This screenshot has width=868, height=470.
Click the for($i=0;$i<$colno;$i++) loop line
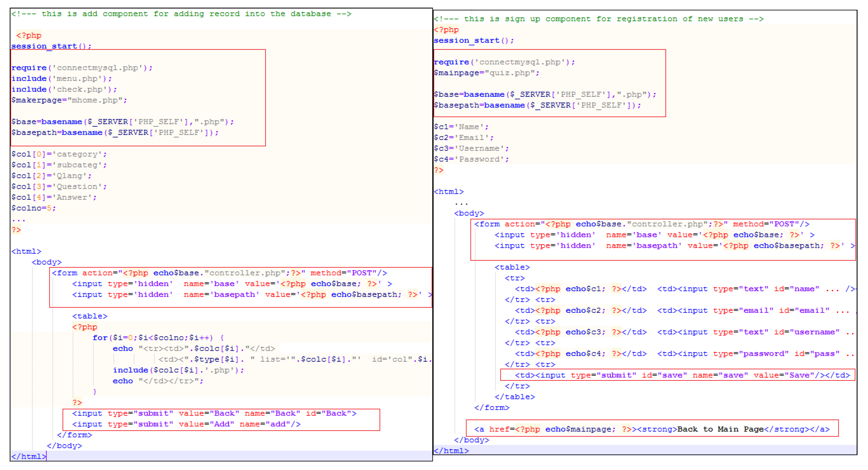[153, 338]
